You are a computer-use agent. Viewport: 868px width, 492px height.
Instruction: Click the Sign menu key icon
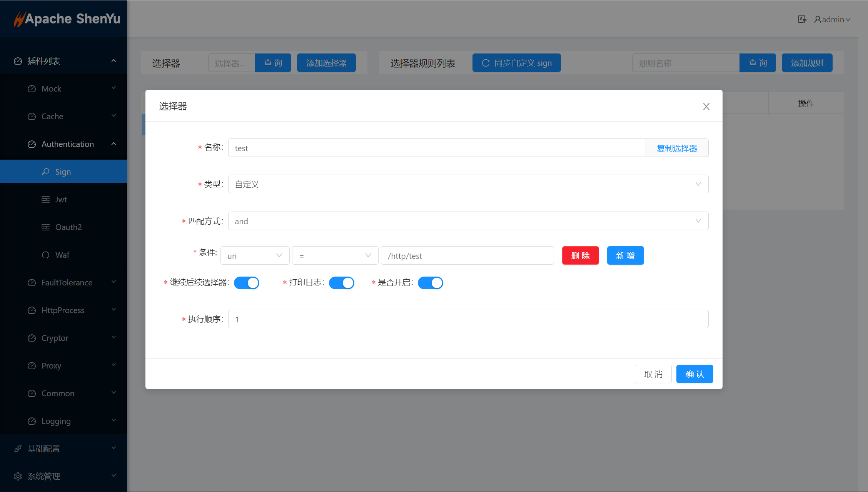46,172
